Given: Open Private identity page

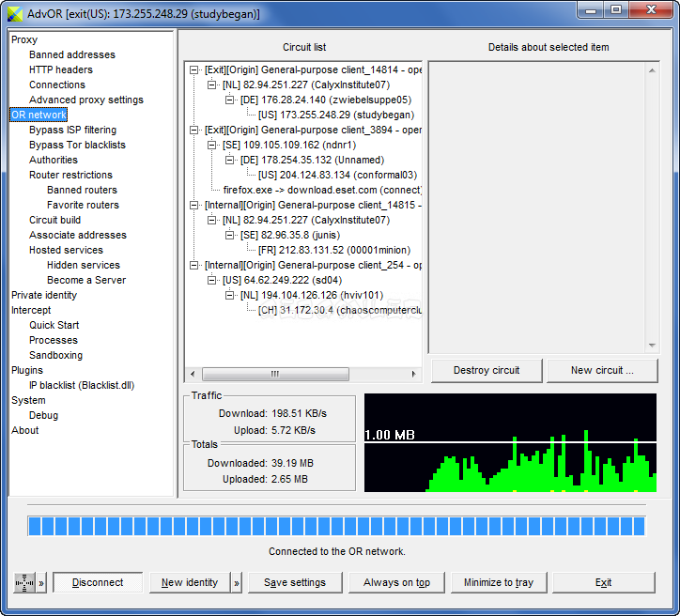Looking at the screenshot, I should point(44,295).
